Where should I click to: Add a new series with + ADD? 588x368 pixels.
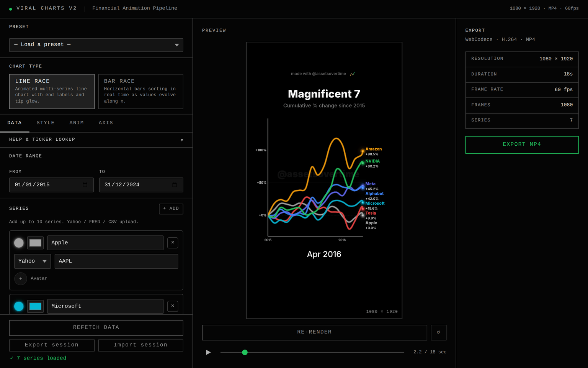171,209
